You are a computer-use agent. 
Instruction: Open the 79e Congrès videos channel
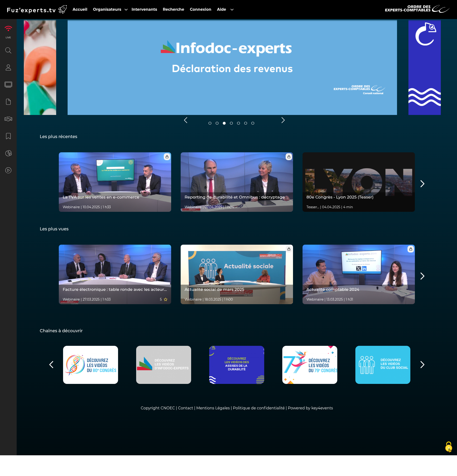310,365
